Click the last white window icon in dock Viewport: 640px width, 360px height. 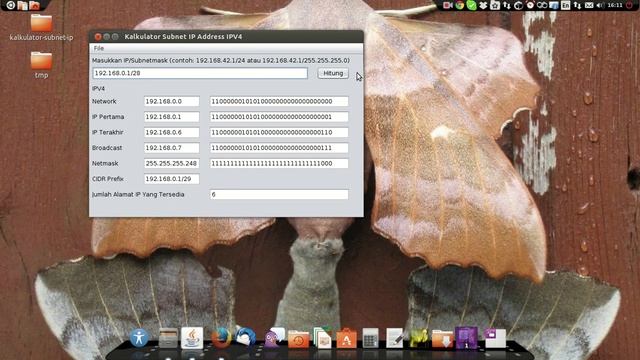coord(495,338)
